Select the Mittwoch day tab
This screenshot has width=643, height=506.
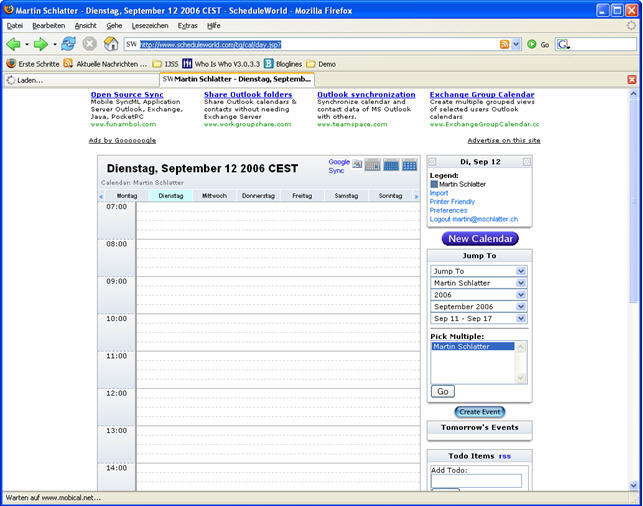point(214,196)
